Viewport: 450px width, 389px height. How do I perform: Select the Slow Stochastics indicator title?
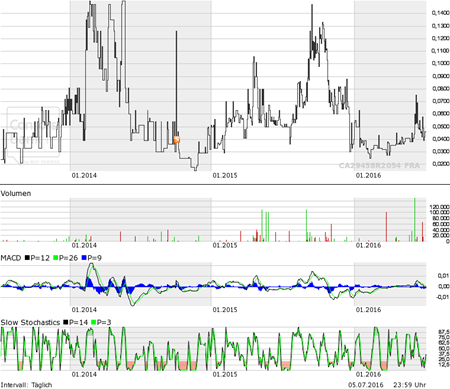click(30, 322)
